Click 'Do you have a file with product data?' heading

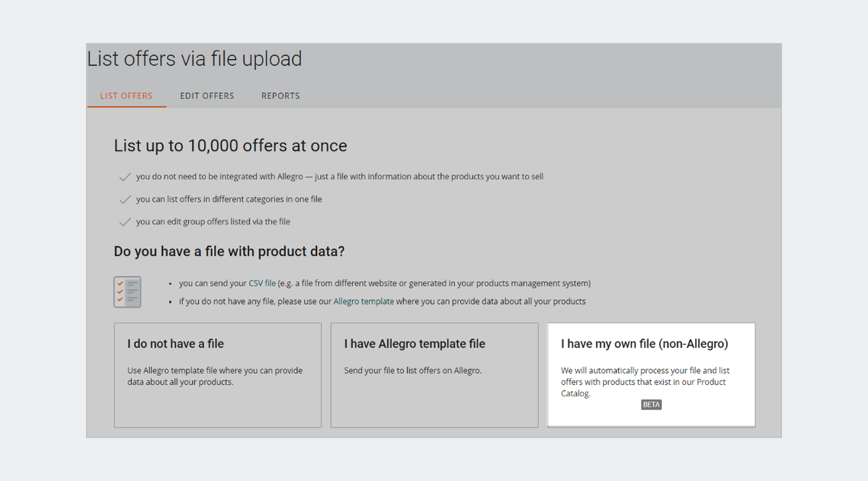229,252
